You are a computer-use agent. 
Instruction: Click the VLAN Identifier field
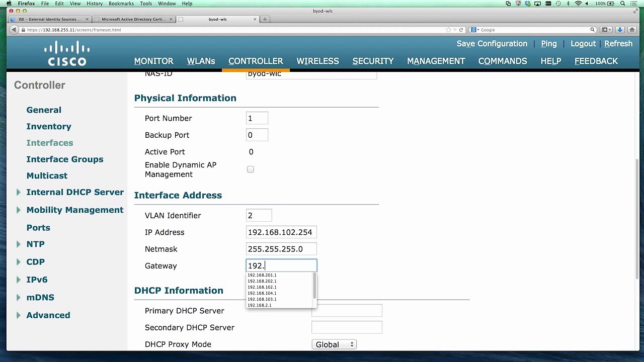tap(259, 216)
